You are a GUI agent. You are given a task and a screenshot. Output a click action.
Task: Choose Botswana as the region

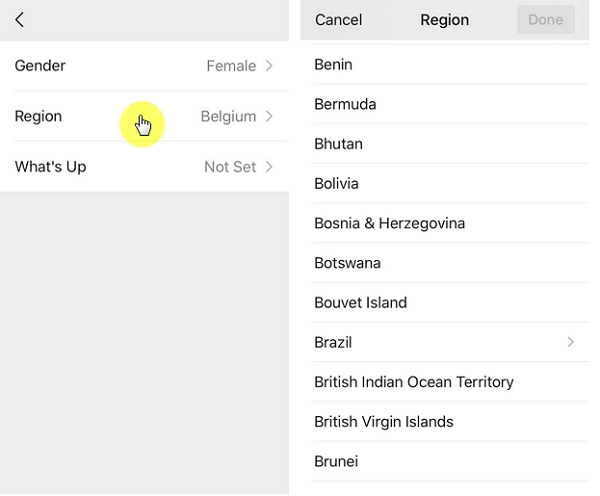click(x=347, y=263)
